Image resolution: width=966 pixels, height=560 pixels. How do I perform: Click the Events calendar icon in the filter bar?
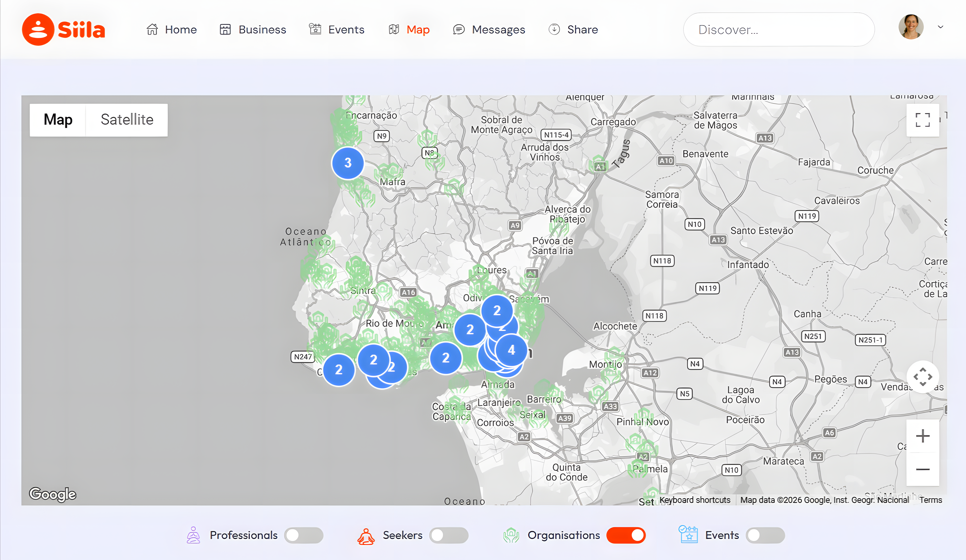click(x=689, y=534)
